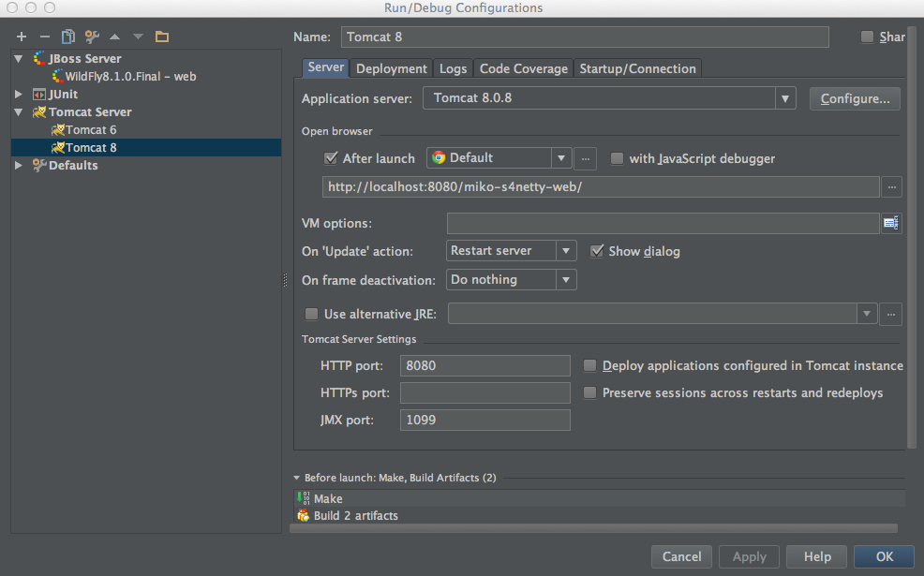Open the Default browser dropdown
The width and height of the screenshot is (924, 576).
[561, 158]
